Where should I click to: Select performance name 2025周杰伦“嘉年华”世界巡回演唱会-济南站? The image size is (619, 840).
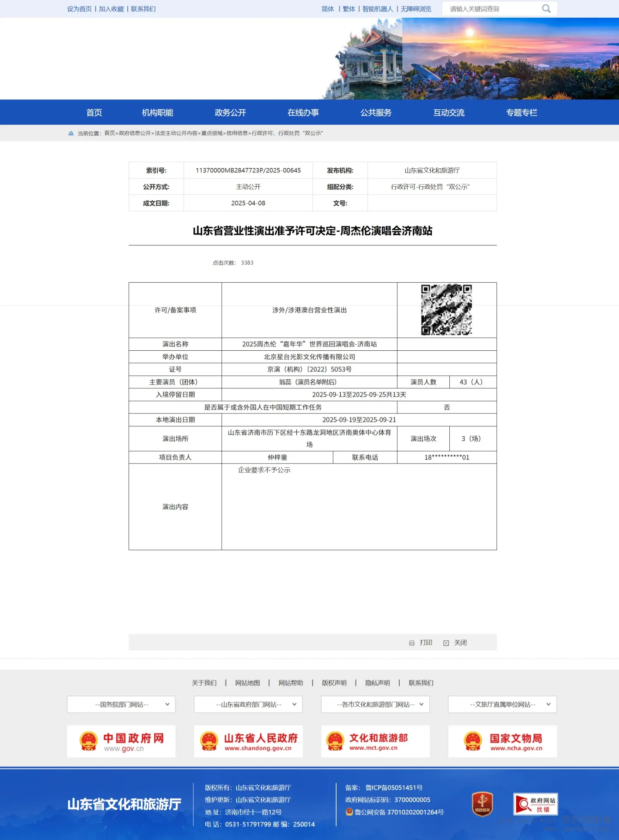(309, 344)
